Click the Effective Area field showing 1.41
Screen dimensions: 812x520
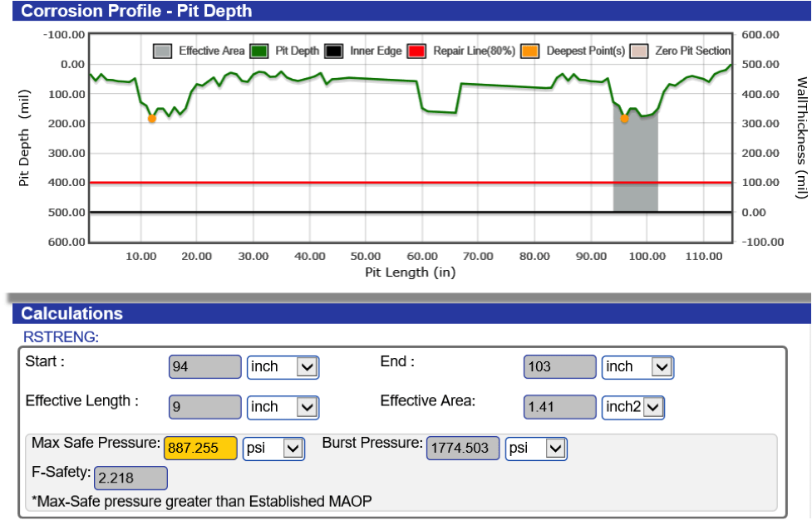pos(560,407)
